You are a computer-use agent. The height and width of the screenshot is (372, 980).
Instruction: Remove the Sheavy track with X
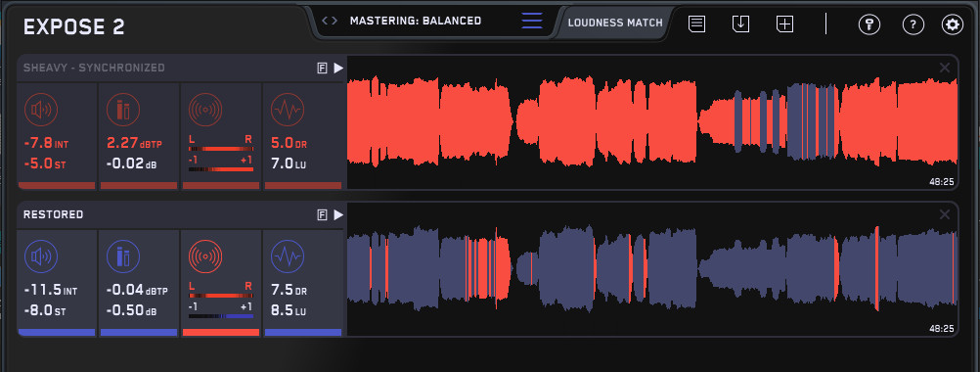945,68
